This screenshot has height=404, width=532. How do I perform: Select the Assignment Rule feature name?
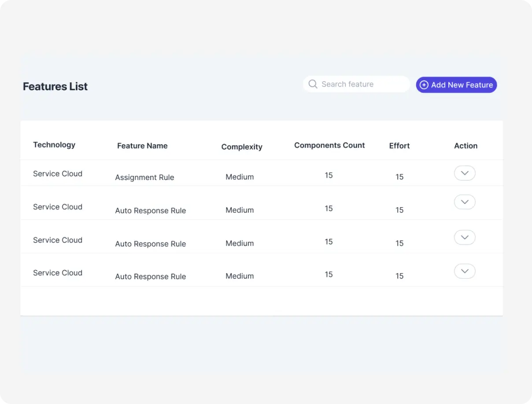point(144,177)
